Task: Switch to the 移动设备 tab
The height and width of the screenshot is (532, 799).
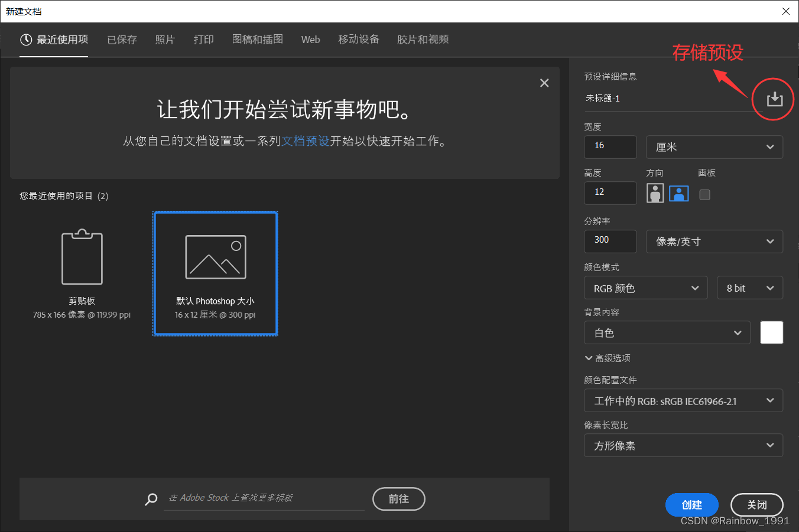Action: pyautogui.click(x=359, y=40)
